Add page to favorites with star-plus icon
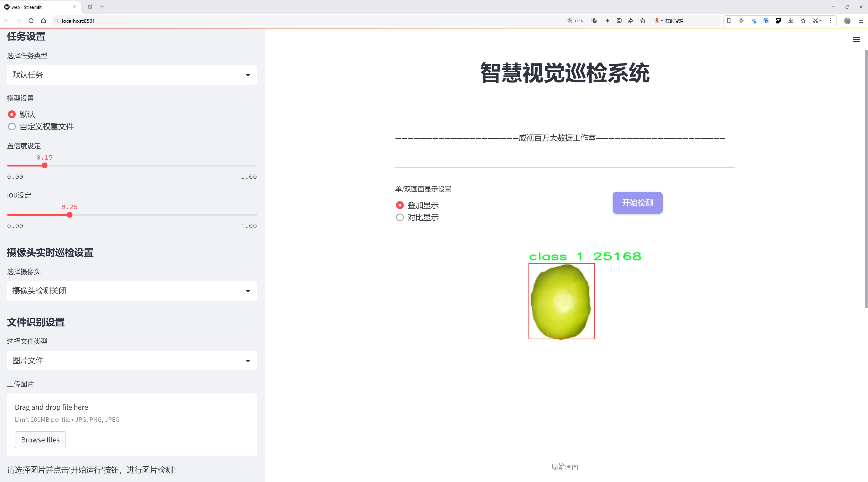The width and height of the screenshot is (868, 482). click(x=643, y=20)
